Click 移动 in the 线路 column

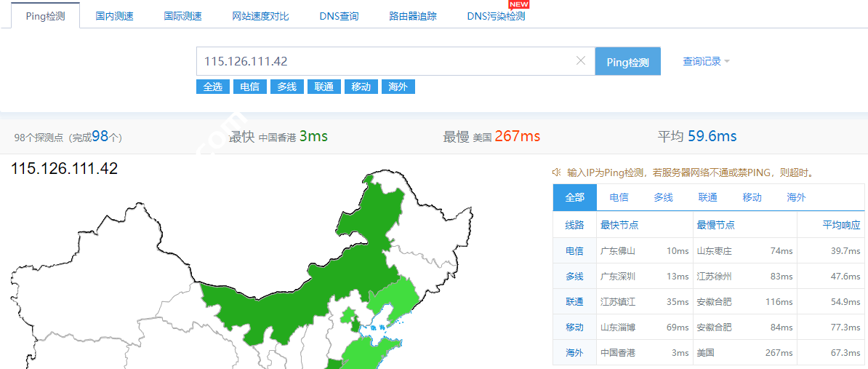click(574, 328)
